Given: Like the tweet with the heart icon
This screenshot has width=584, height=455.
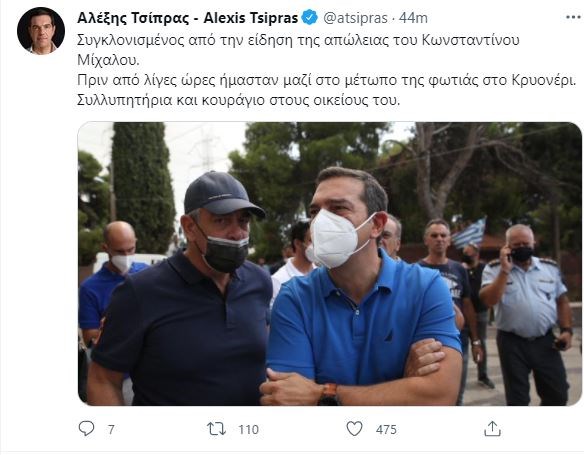Looking at the screenshot, I should coord(354,429).
